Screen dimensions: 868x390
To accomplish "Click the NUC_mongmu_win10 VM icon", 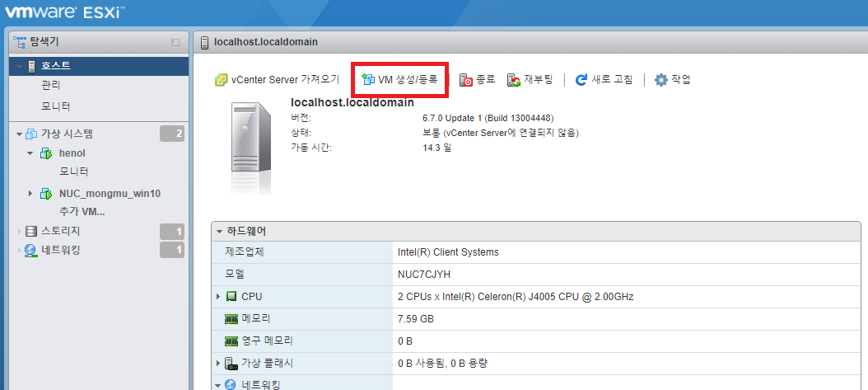I will click(x=46, y=194).
